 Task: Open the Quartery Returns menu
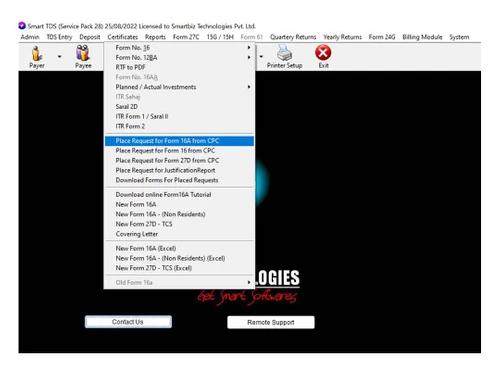[x=293, y=37]
